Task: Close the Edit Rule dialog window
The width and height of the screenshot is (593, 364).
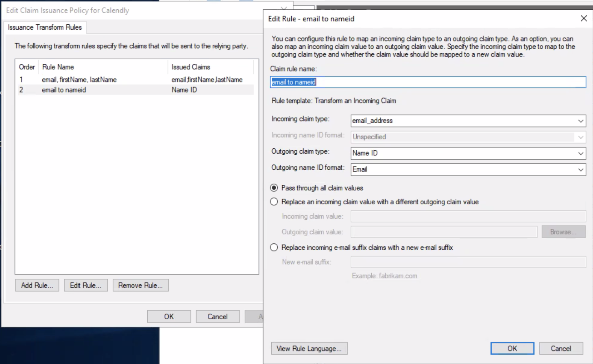Action: tap(584, 19)
